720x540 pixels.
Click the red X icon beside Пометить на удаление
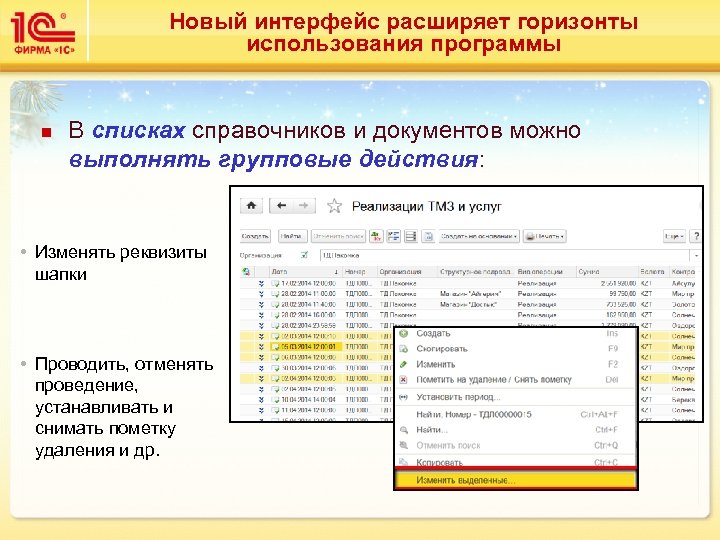(x=404, y=380)
